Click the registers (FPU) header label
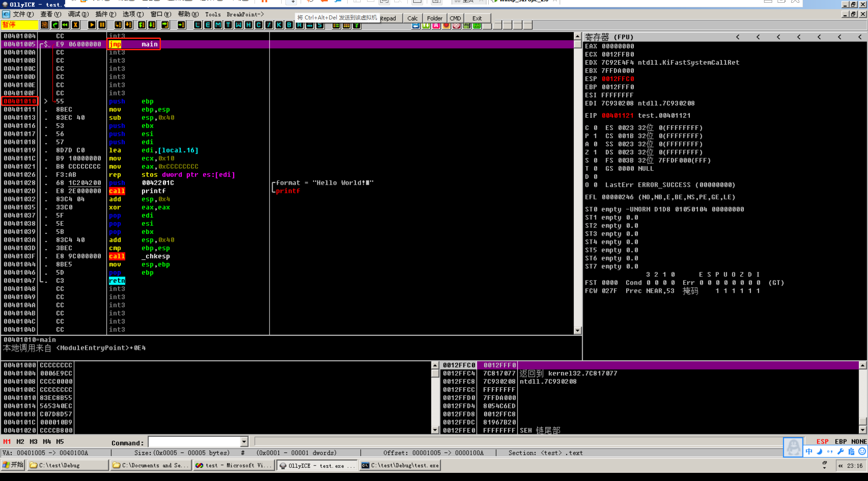 point(609,37)
